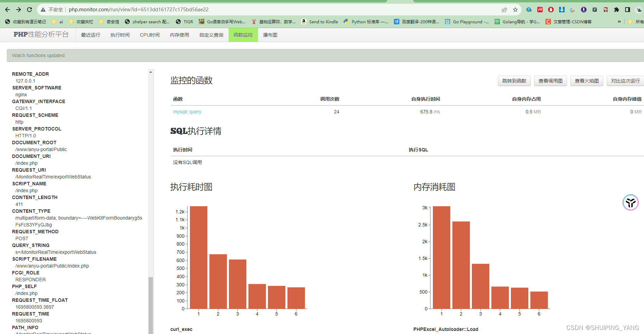Screen dimensions: 644x334
Task: Click bar 2 in the 执行耗时图 chart
Action: point(218,281)
